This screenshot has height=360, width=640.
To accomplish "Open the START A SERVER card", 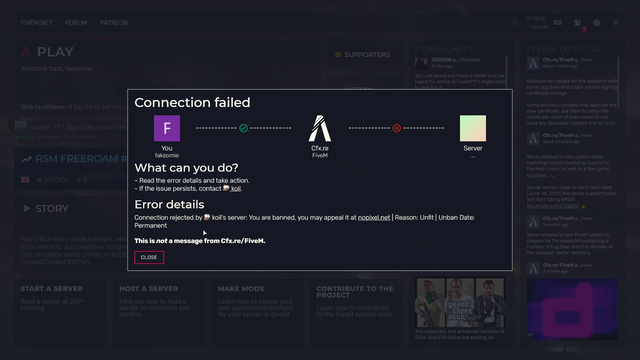I will click(60, 312).
